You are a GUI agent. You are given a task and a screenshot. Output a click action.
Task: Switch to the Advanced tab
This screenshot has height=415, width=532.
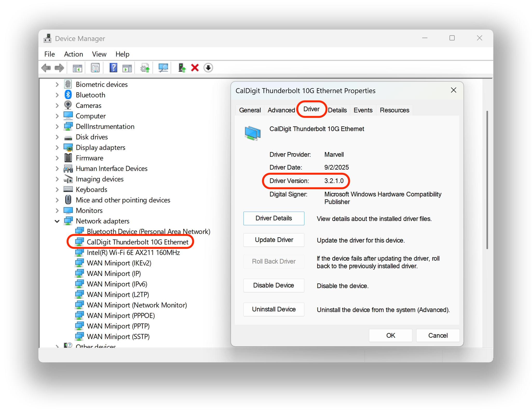click(281, 110)
